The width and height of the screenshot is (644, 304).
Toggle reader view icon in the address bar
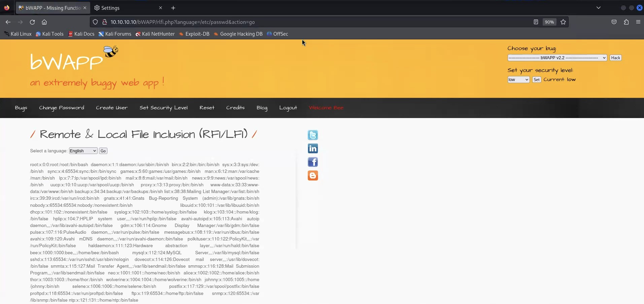coord(536,22)
